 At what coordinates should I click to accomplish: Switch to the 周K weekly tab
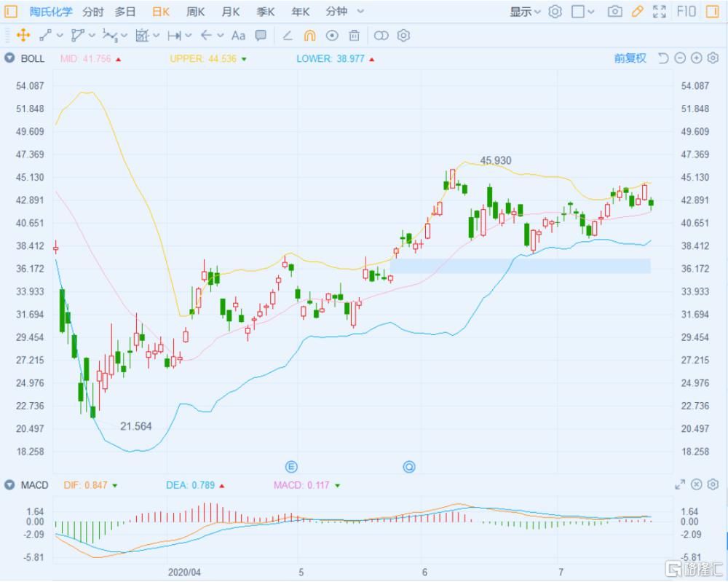194,11
